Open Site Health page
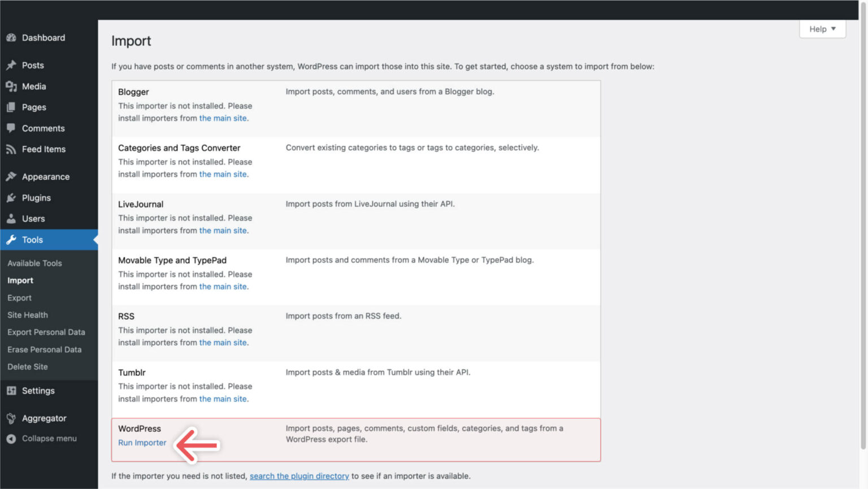Image resolution: width=868 pixels, height=489 pixels. 28,315
